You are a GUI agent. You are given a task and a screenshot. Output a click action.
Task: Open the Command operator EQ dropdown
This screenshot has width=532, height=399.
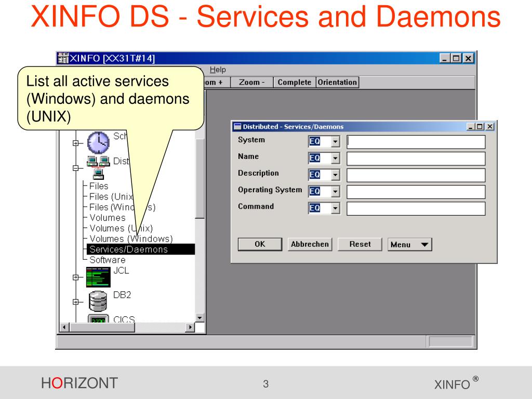[x=335, y=208]
